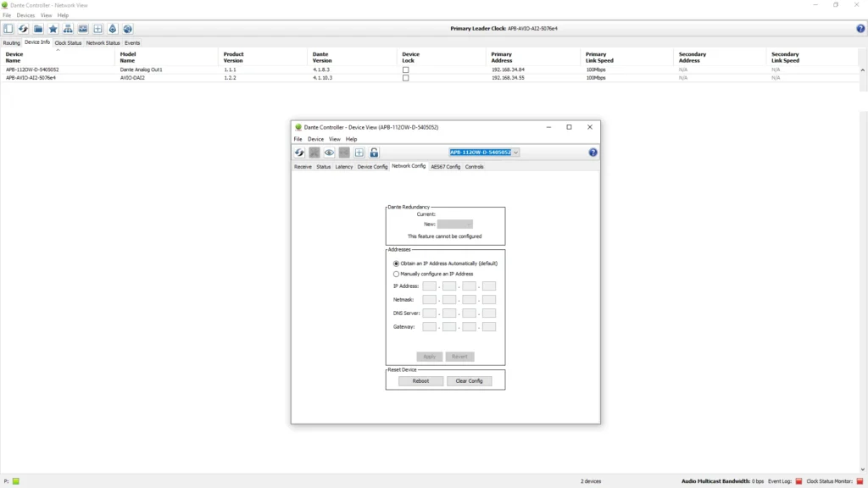Click the Dante Analog Out1 model name cell
This screenshot has height=488, width=868.
pos(142,69)
